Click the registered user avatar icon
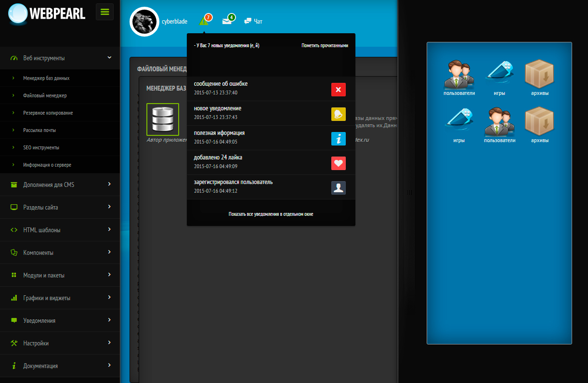Image resolution: width=588 pixels, height=383 pixels. (339, 188)
